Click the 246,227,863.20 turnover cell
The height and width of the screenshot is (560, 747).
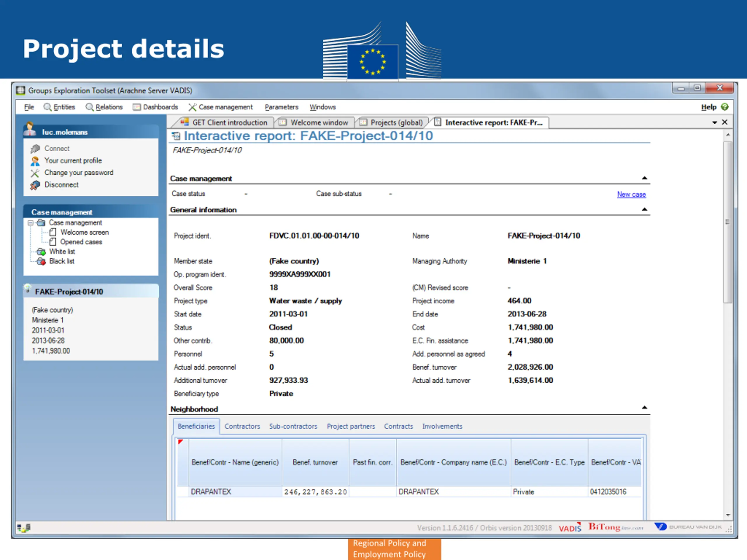[x=315, y=492]
